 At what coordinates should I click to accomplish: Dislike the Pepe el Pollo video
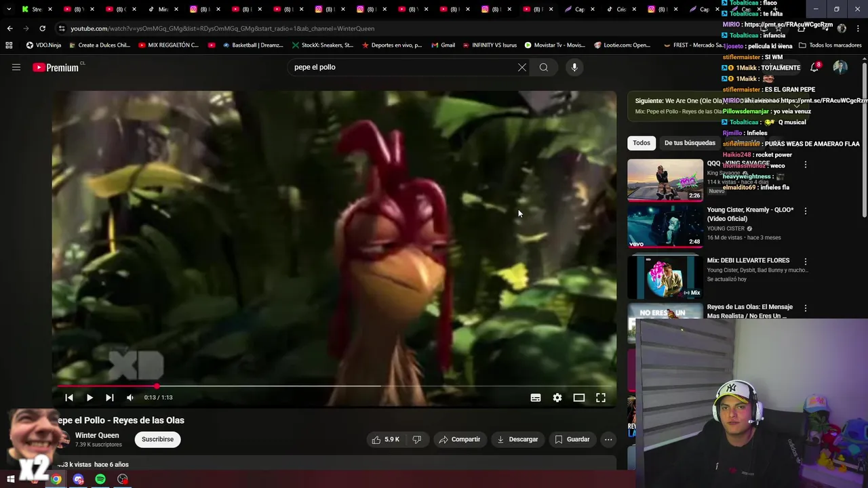(x=417, y=439)
